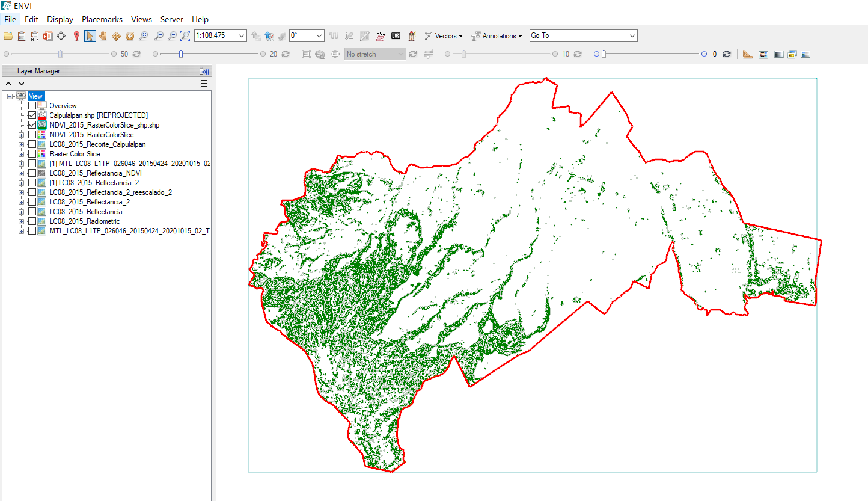Select the Pan hand tool
Screen dimensions: 868x501
coord(103,36)
